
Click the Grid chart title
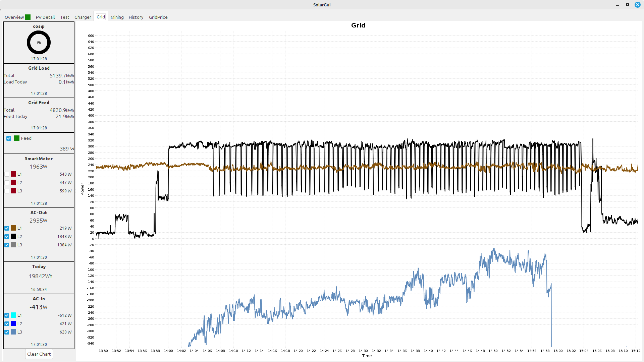358,25
